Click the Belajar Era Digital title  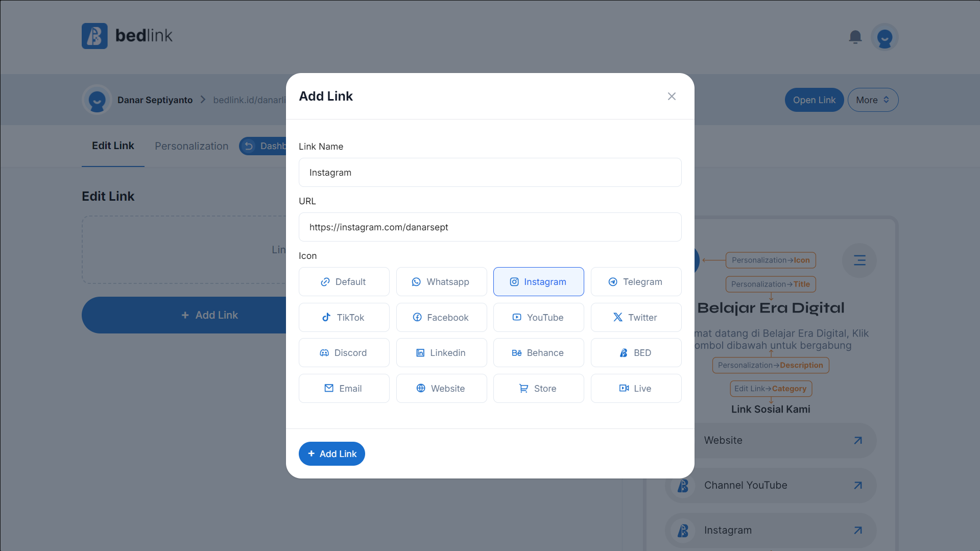(x=771, y=308)
